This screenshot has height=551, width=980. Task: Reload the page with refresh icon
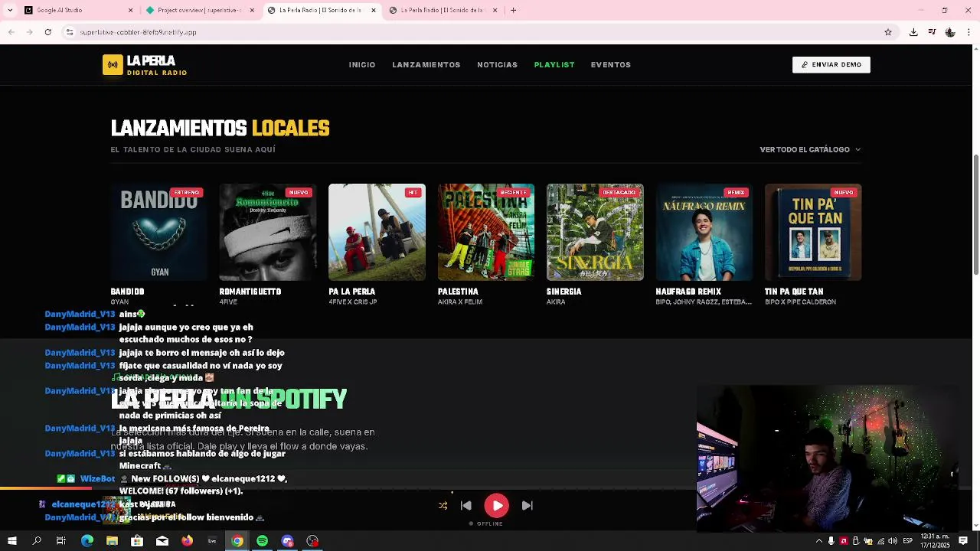click(48, 32)
